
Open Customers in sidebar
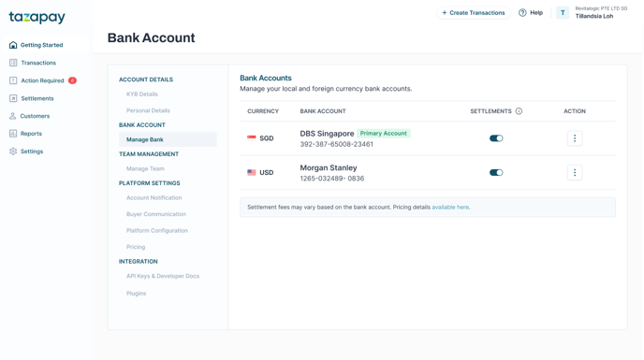[35, 116]
